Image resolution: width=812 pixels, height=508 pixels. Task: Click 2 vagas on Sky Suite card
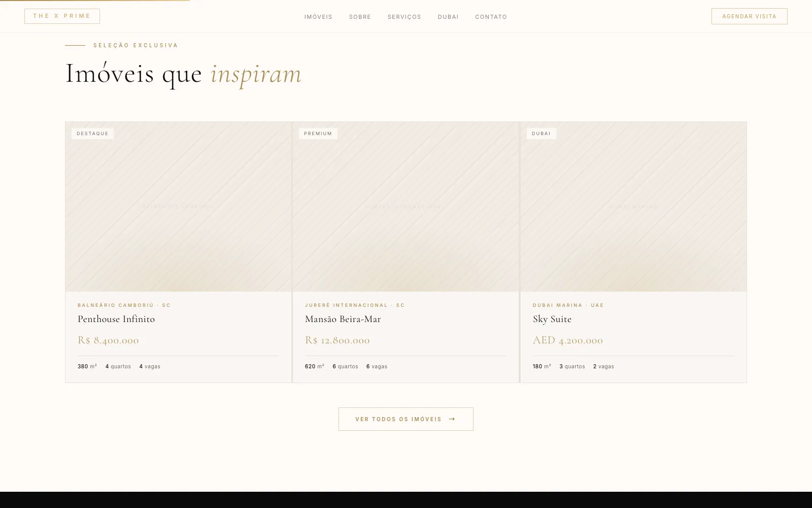click(x=603, y=366)
